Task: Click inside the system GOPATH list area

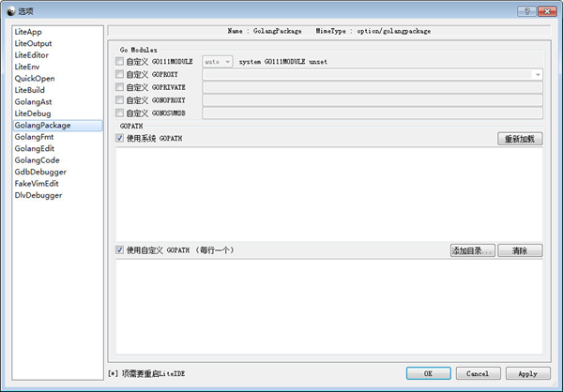Action: pyautogui.click(x=329, y=194)
